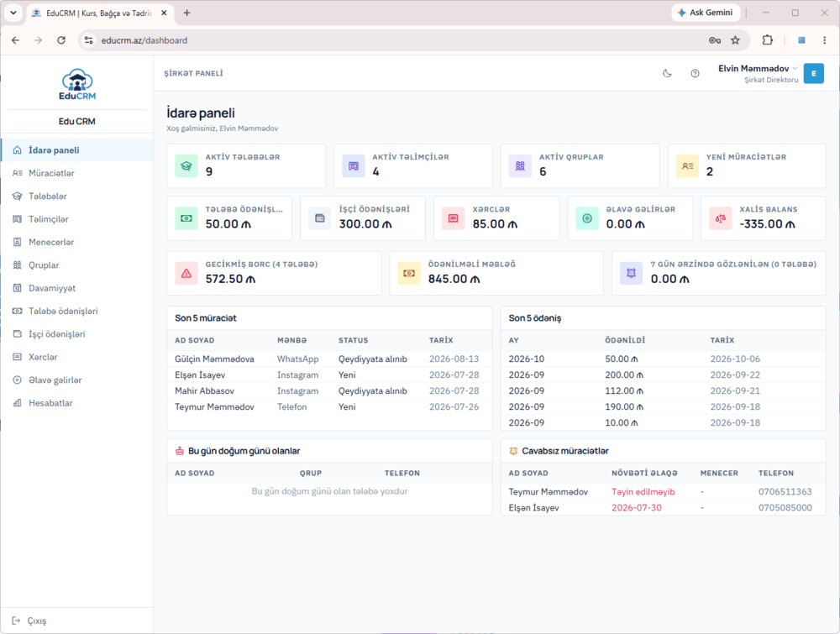Click Gülçin Məmmədova in the Son 5 müraciət table
Viewport: 840px width, 634px height.
tap(214, 359)
